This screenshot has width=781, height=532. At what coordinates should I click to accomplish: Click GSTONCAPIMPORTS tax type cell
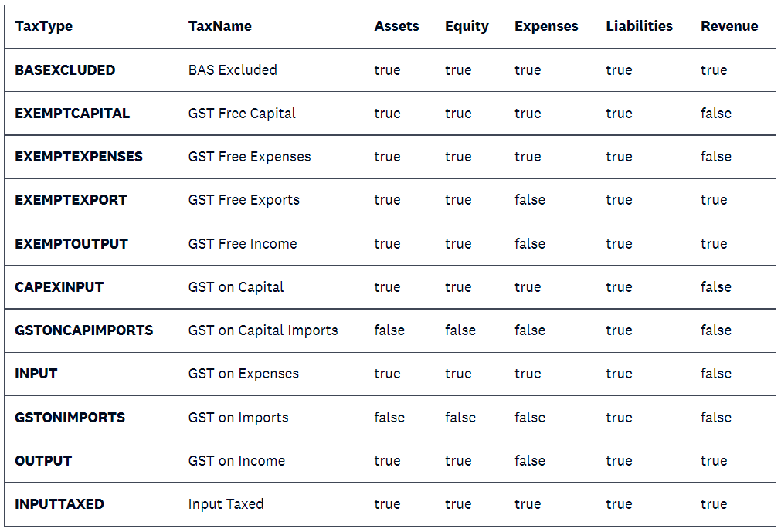(84, 330)
